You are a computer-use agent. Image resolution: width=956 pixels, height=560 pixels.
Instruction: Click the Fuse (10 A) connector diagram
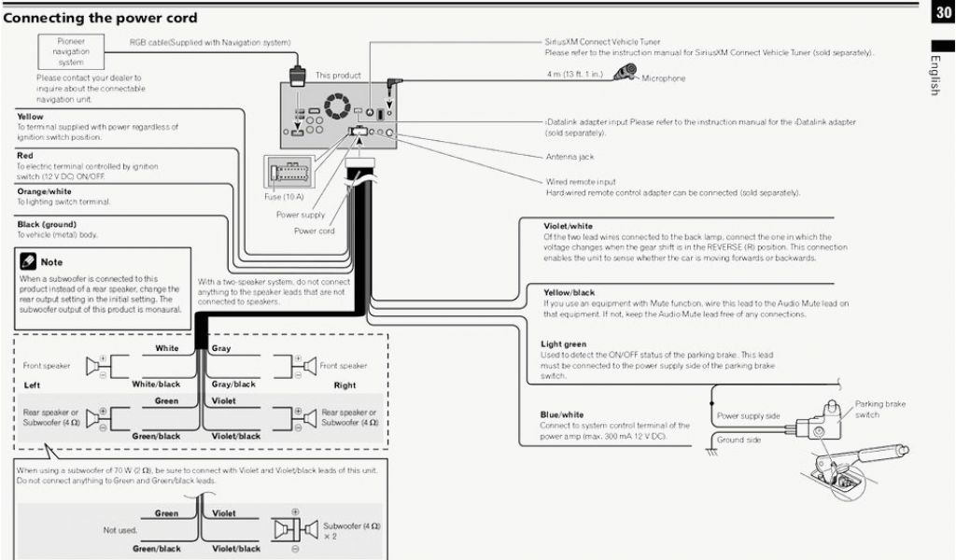tap(288, 172)
